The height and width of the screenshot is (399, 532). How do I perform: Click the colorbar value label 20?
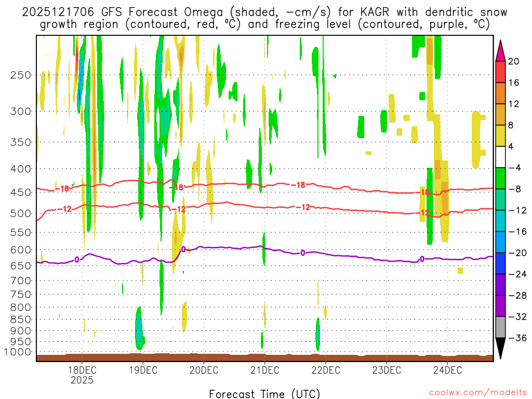tap(514, 61)
